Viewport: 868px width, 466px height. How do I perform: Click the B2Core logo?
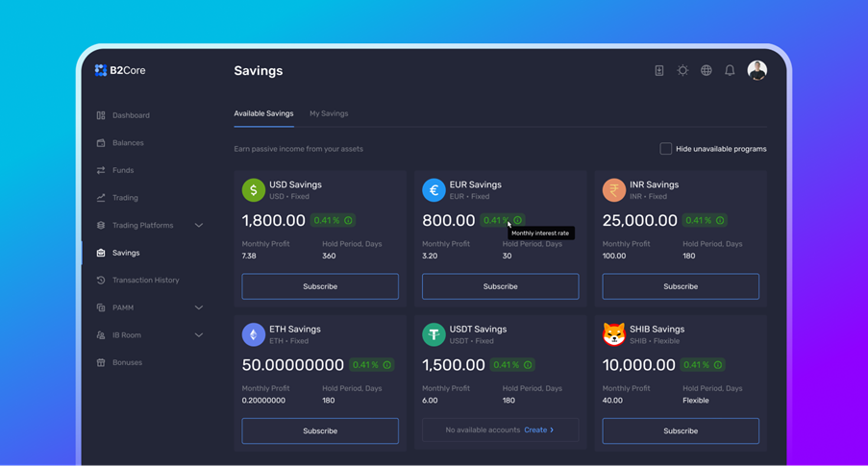[x=120, y=70]
